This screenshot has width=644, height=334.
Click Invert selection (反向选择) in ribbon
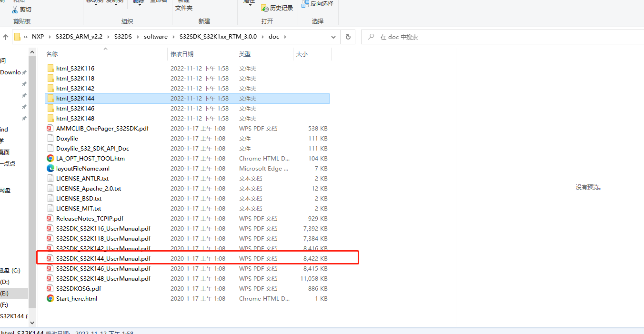(318, 3)
